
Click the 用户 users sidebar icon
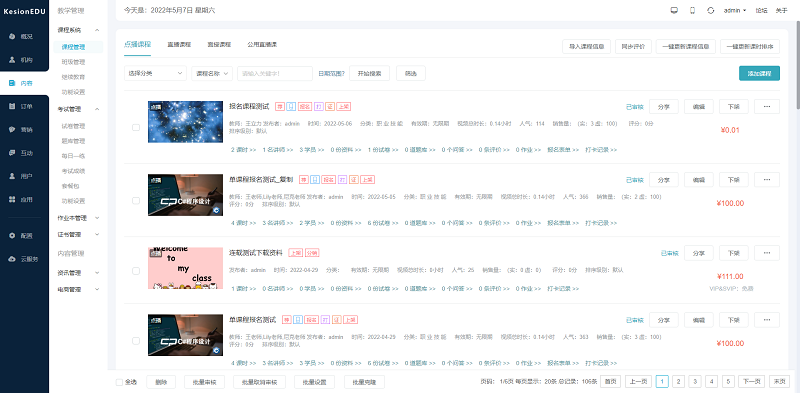[12, 176]
